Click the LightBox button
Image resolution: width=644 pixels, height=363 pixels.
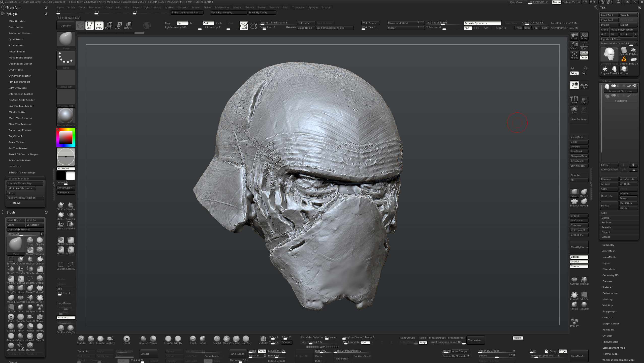66,25
